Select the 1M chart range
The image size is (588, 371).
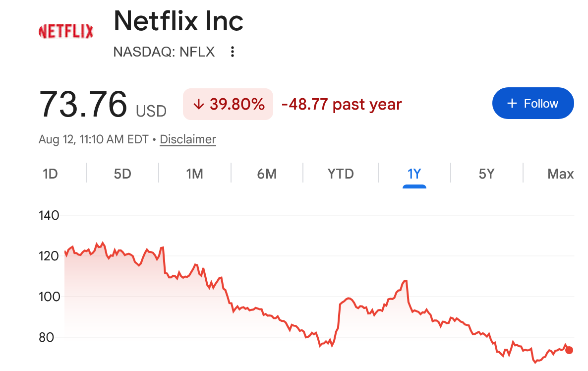[x=195, y=174]
